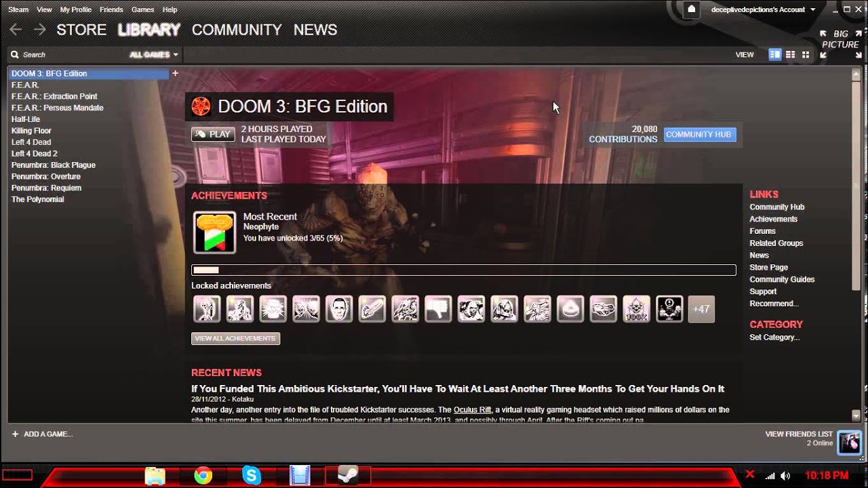Go back with the left arrow
Screen dimensions: 868x488
[x=16, y=30]
